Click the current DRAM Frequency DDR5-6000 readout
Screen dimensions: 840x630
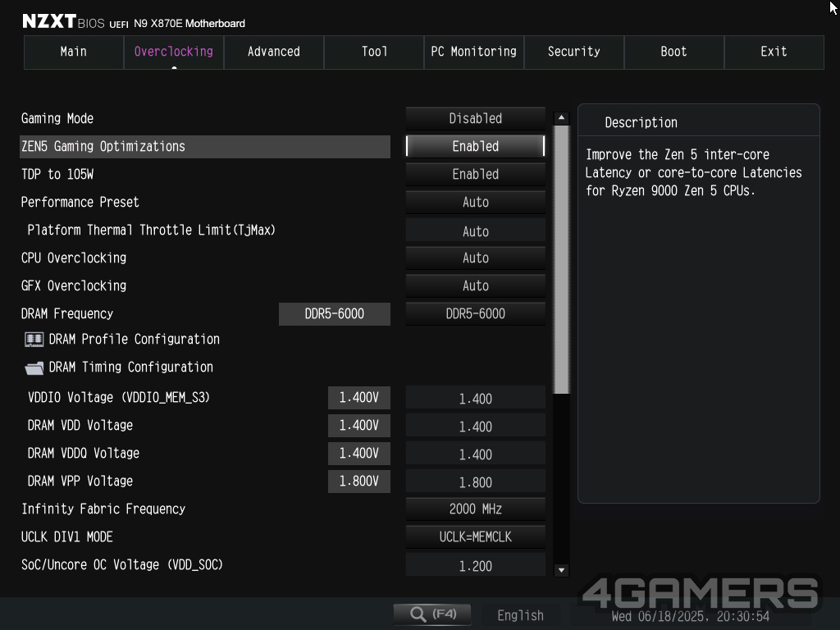335,314
